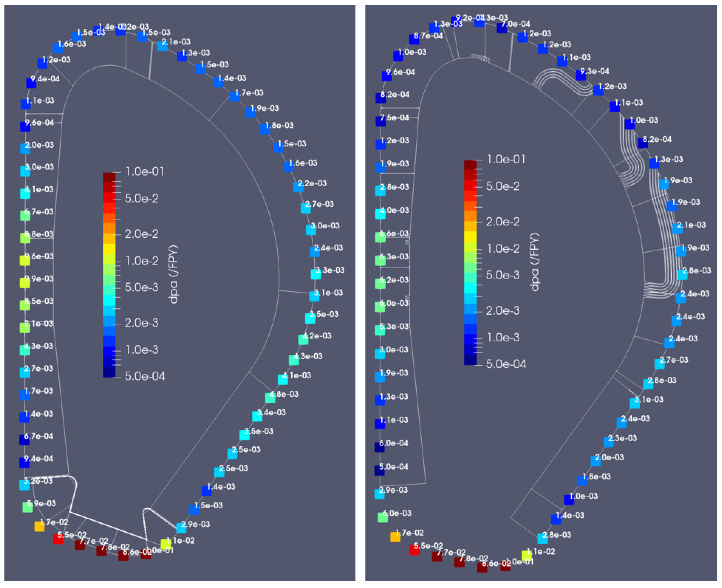Click the blue marker labeled 2.3e-03

pyautogui.click(x=608, y=442)
